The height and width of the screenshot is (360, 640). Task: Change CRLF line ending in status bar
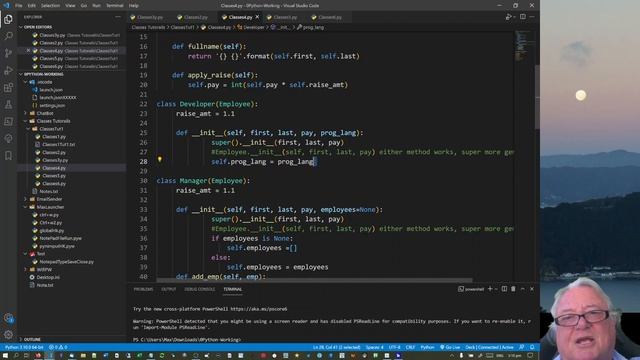[410, 347]
